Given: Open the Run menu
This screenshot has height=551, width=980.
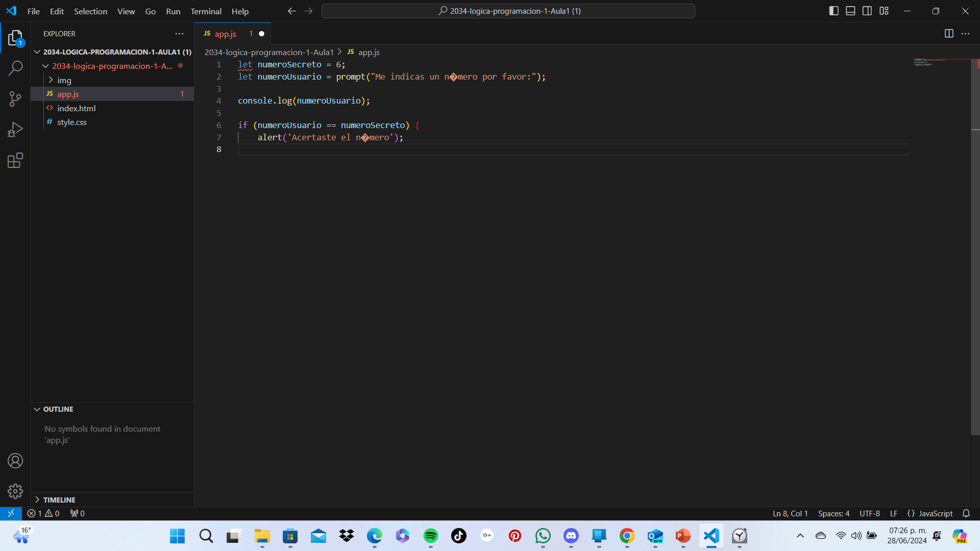Looking at the screenshot, I should [x=173, y=11].
